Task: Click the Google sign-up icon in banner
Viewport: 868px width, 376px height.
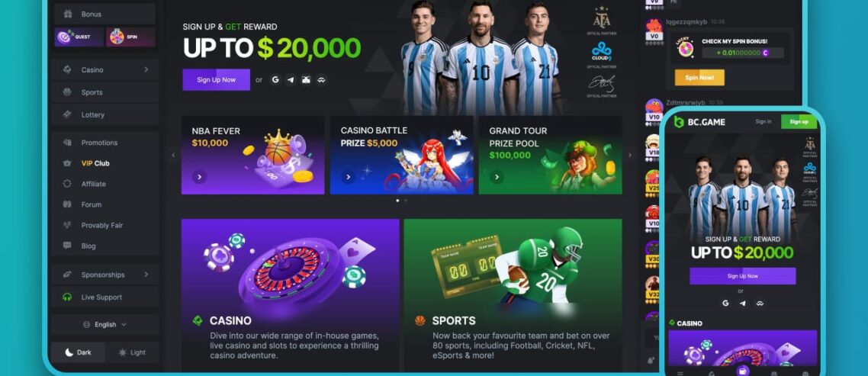Action: pyautogui.click(x=275, y=80)
